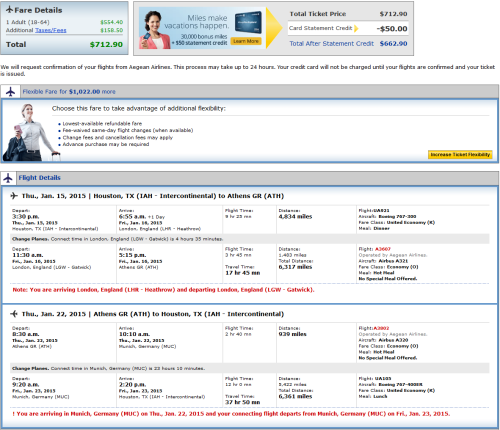Click the airplane icon next to Flexible Fare
Viewport: 500px width, 430px height.
tap(11, 91)
